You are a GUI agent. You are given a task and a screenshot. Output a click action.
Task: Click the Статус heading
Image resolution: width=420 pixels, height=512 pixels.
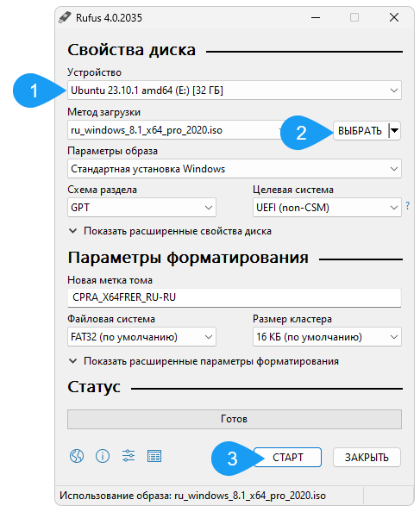94,387
